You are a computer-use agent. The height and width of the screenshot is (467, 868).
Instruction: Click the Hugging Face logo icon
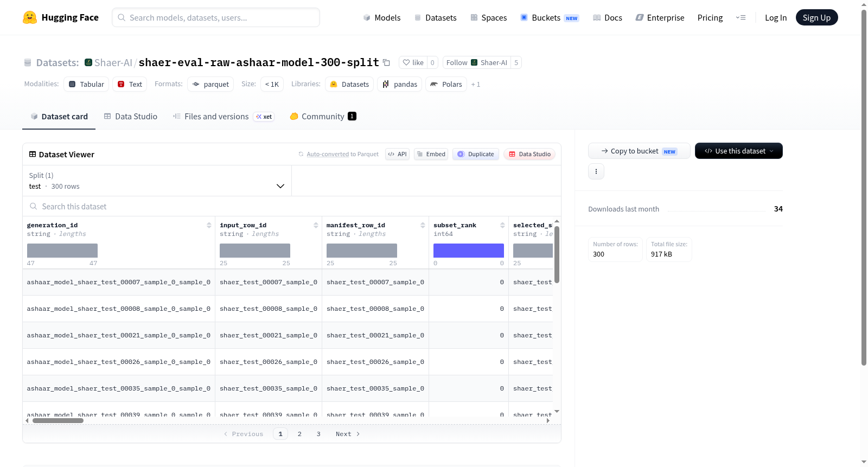[x=30, y=17]
